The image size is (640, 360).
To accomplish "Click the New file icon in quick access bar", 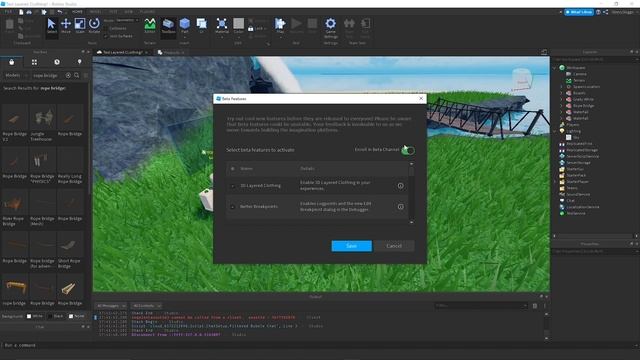I will click(21, 12).
